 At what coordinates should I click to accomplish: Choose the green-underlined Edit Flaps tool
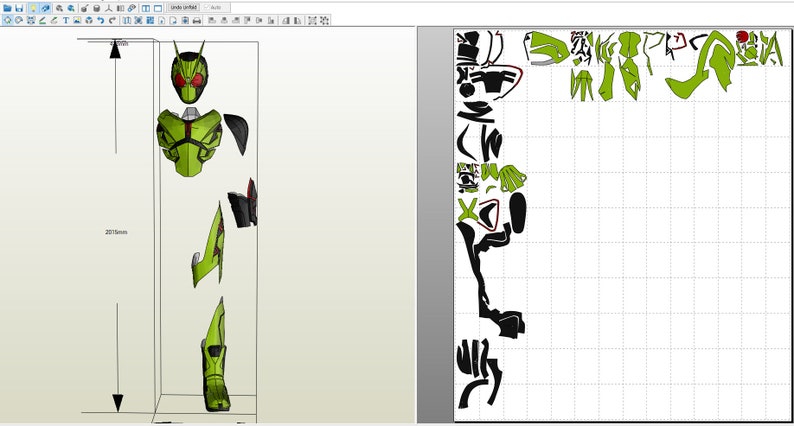point(43,20)
